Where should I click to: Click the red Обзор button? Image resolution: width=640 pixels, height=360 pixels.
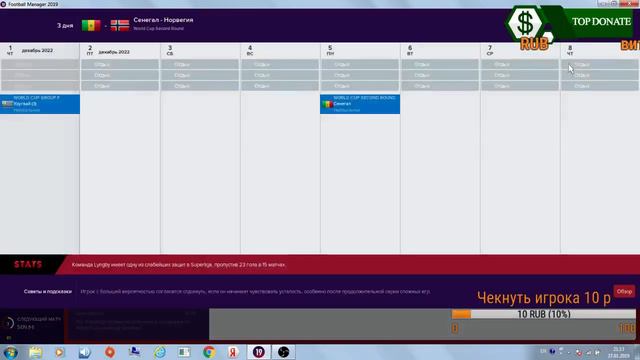624,291
